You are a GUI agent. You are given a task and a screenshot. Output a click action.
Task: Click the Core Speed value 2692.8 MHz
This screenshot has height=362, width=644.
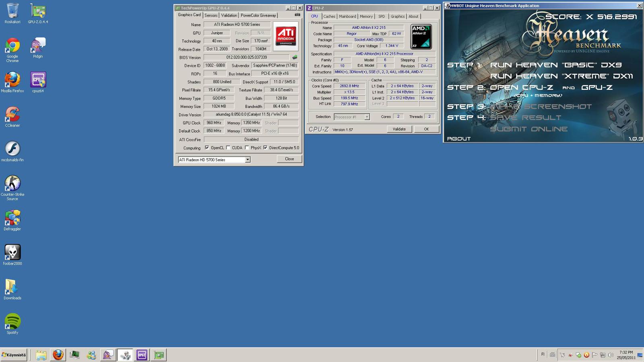[x=349, y=86]
